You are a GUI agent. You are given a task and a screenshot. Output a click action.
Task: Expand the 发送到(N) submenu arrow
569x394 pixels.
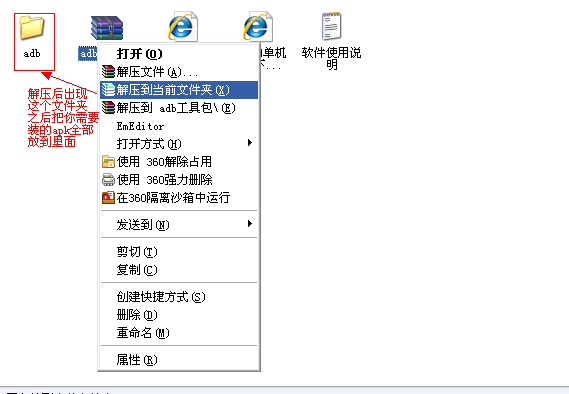[x=250, y=223]
